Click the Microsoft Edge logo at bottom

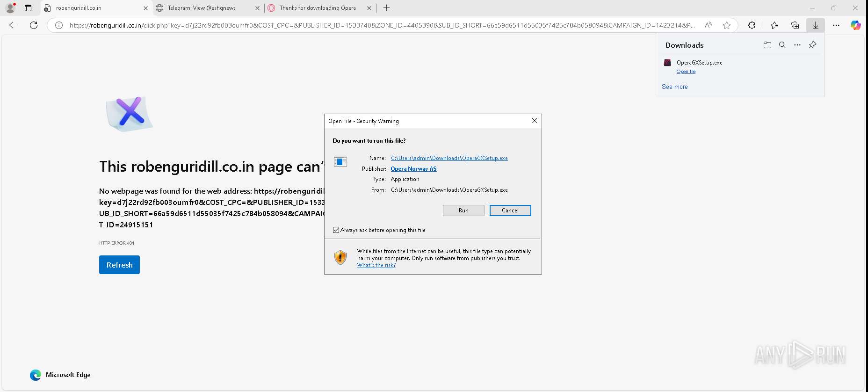click(36, 375)
